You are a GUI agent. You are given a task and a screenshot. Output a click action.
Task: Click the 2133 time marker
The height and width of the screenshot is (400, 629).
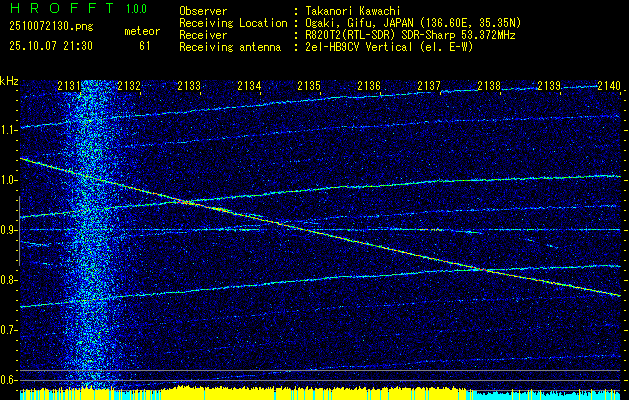point(189,86)
